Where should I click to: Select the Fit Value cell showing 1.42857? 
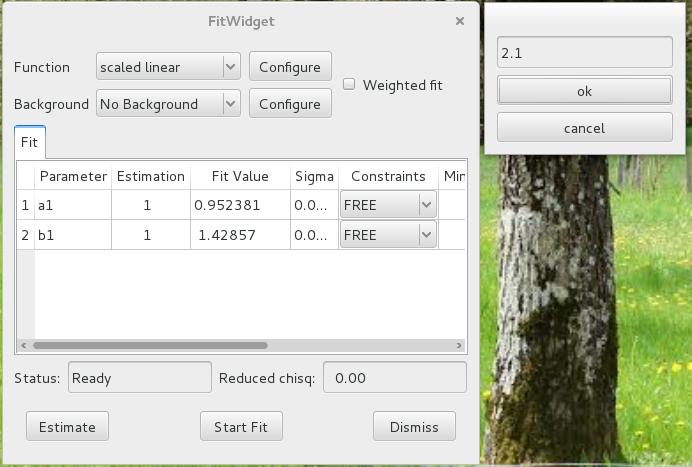point(239,235)
